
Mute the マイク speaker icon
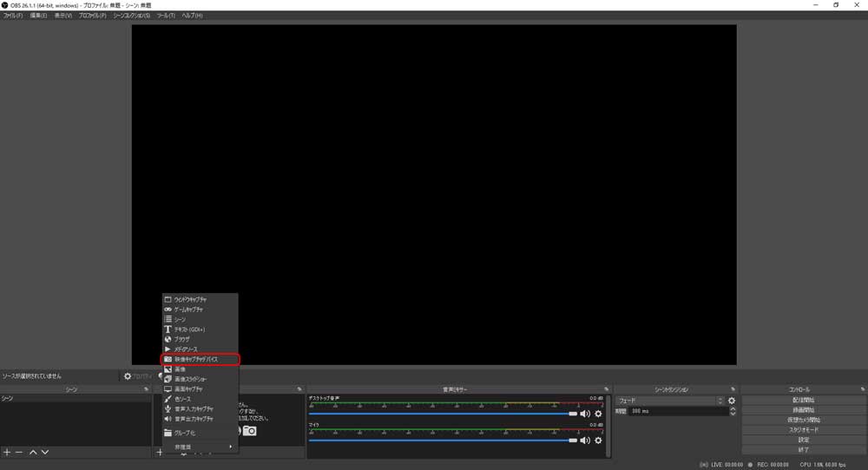point(585,441)
